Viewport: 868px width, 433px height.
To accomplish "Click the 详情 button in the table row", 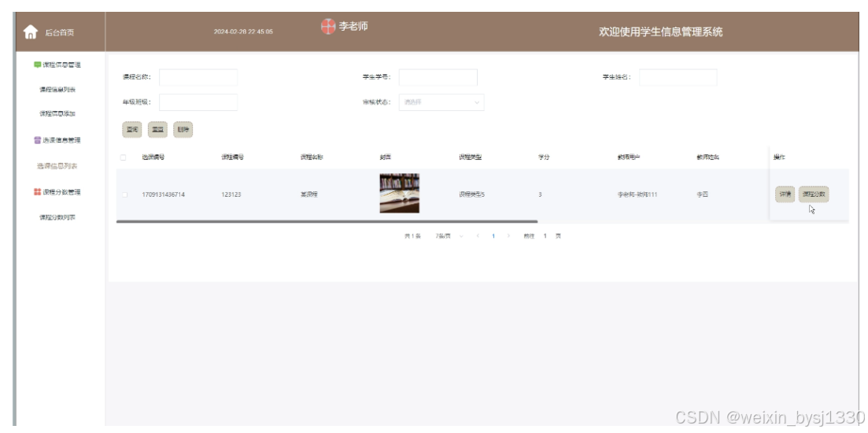I will pos(785,194).
